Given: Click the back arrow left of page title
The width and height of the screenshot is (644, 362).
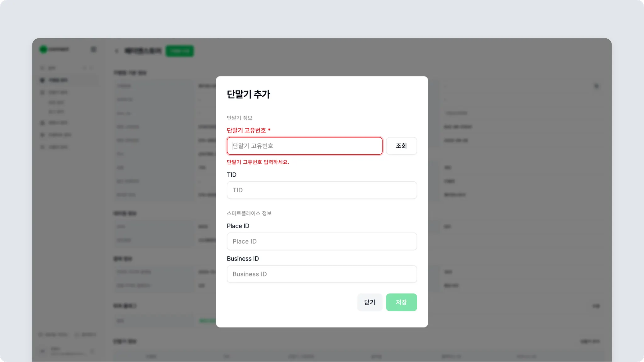Looking at the screenshot, I should [x=117, y=51].
